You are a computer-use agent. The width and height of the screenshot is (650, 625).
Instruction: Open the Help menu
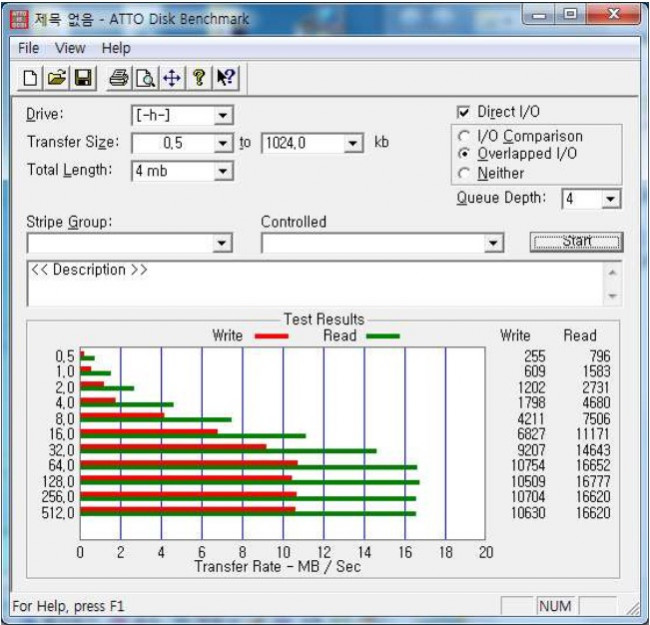coord(116,48)
